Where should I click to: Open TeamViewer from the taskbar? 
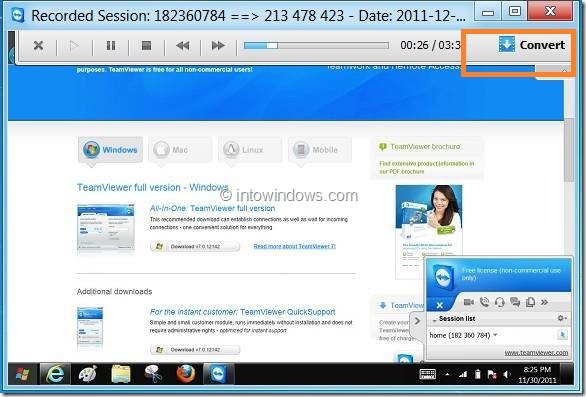(x=218, y=374)
